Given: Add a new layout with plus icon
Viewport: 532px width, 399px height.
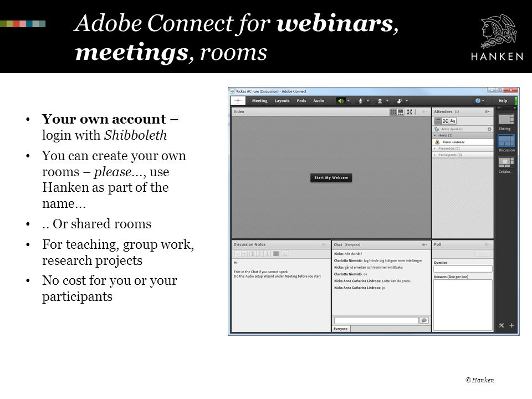Looking at the screenshot, I should (x=511, y=325).
